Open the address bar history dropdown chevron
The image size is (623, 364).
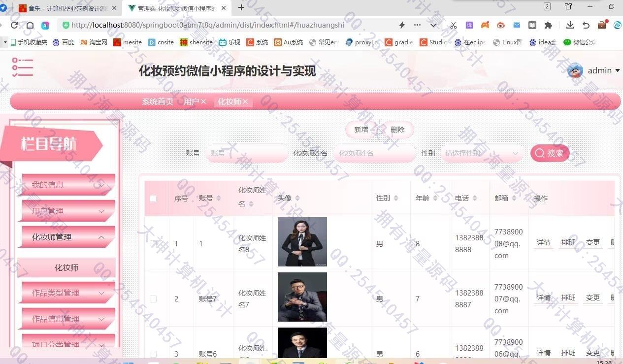point(433,25)
